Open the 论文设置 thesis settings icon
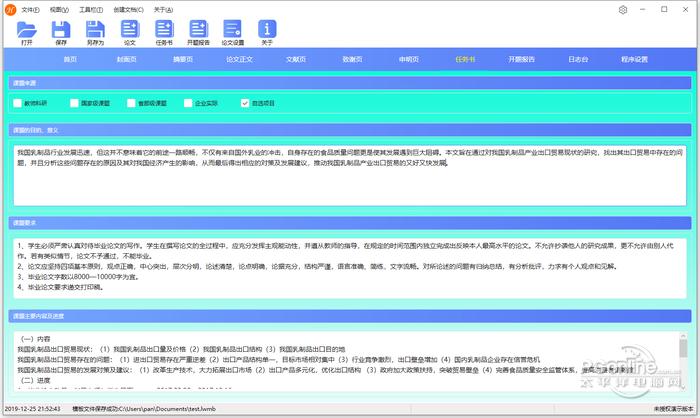 pos(233,29)
